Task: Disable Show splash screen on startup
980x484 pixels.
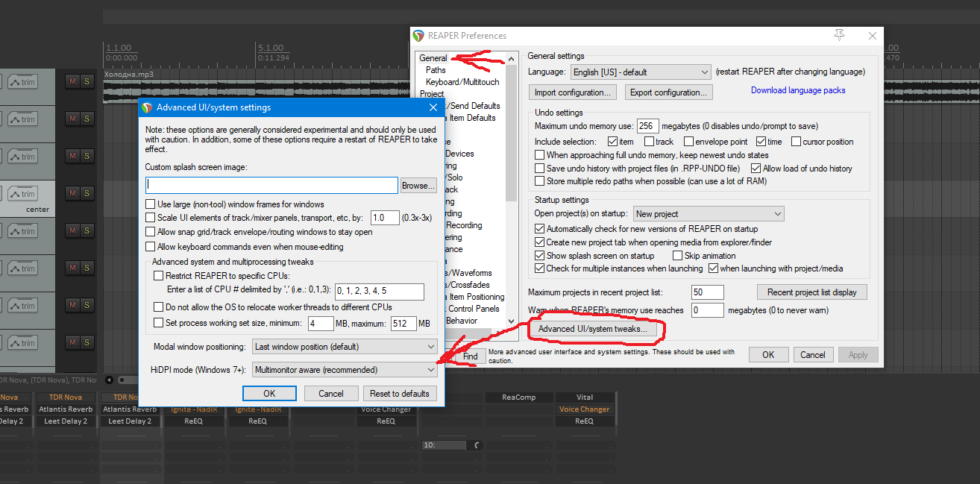Action: 540,256
